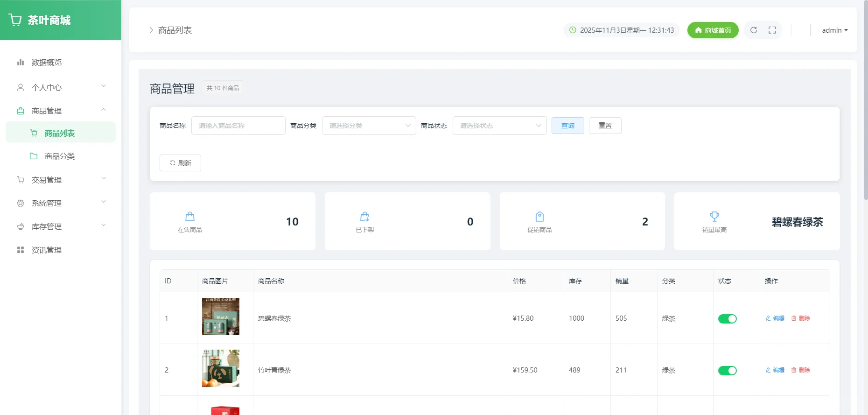Click the 促销商品 tag icon
Viewport: 868px width, 415px height.
(539, 217)
